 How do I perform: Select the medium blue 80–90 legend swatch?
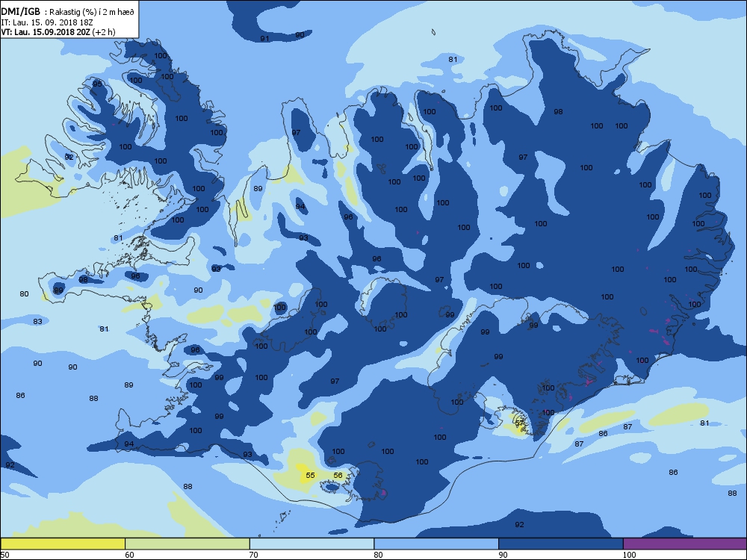[436, 544]
